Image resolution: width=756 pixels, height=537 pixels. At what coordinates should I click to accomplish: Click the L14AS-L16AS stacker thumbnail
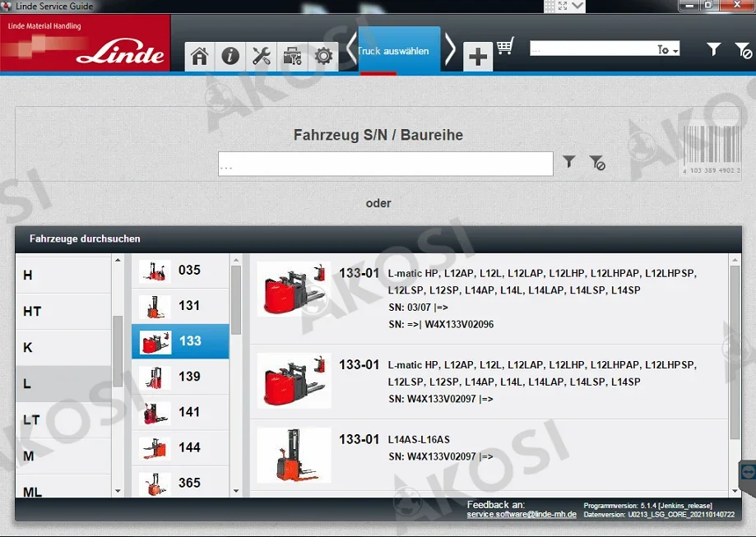point(295,456)
